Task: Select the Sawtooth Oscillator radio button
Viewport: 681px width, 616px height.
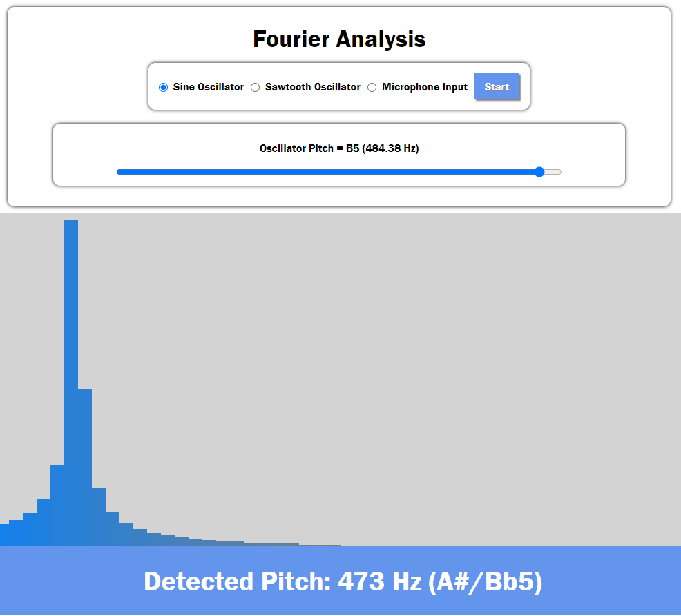Action: coord(255,88)
